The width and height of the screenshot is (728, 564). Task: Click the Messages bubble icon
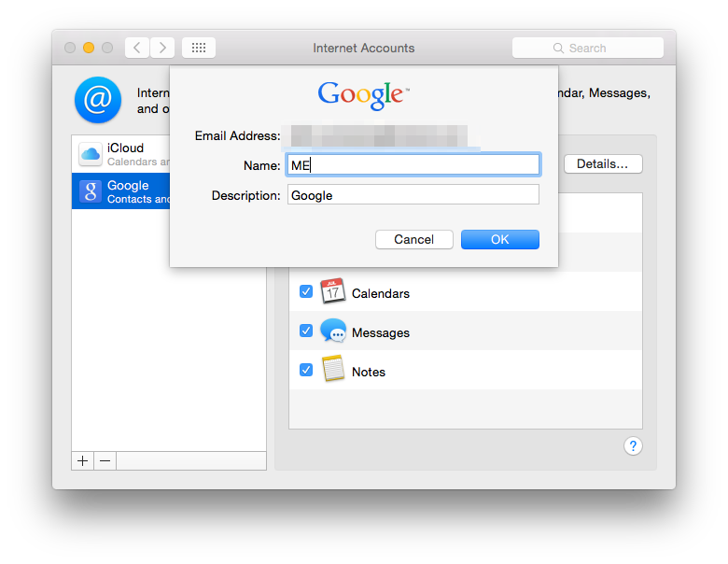(333, 331)
